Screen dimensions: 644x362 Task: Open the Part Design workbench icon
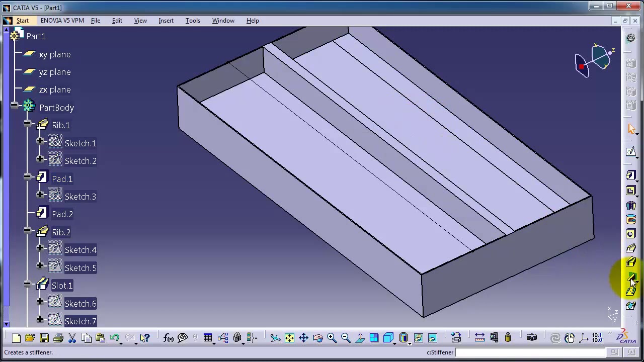tap(631, 38)
